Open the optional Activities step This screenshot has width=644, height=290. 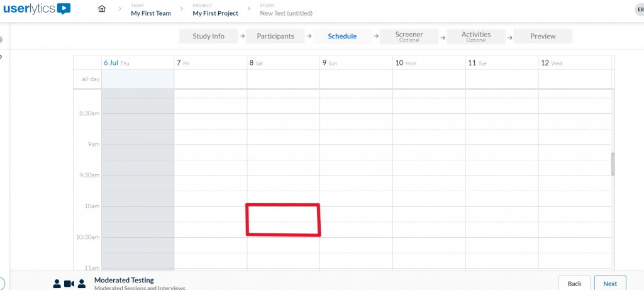[x=475, y=36]
